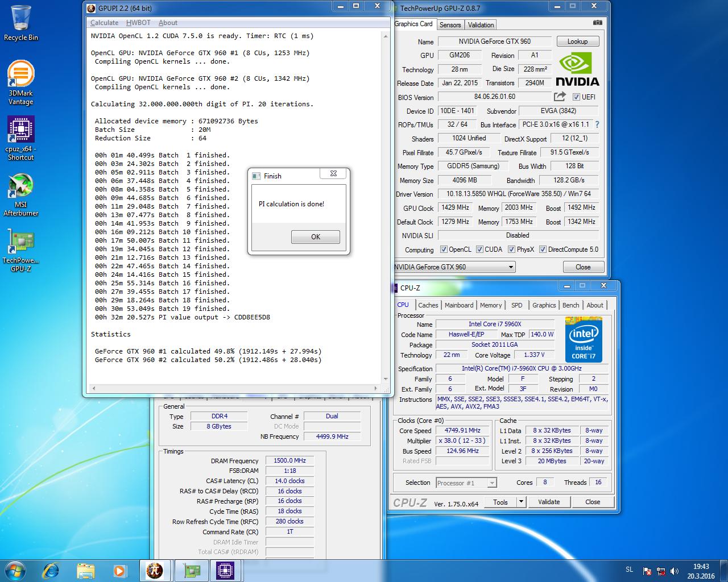Open Windows Explorer from the taskbar
This screenshot has height=582, width=728.
coord(85,571)
